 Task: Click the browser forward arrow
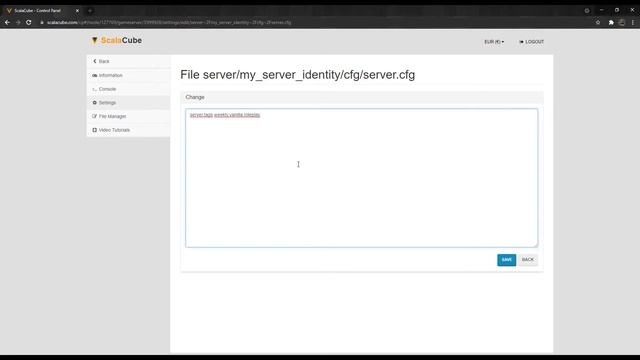coord(18,22)
